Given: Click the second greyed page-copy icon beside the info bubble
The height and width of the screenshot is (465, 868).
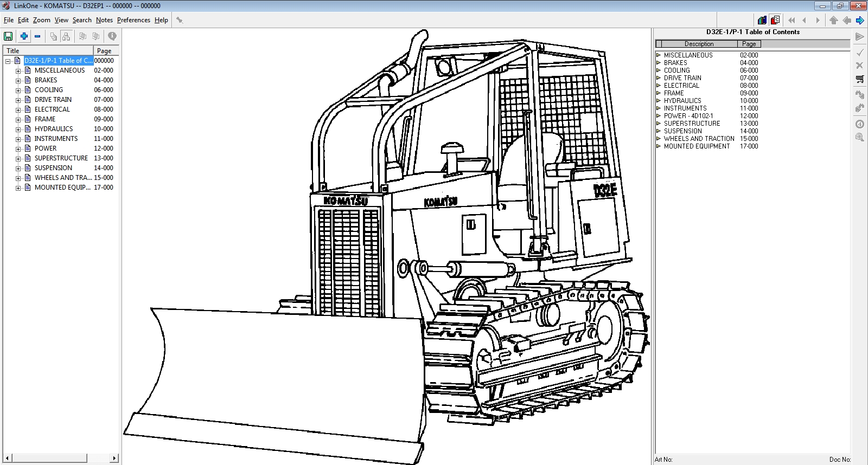Looking at the screenshot, I should [96, 36].
